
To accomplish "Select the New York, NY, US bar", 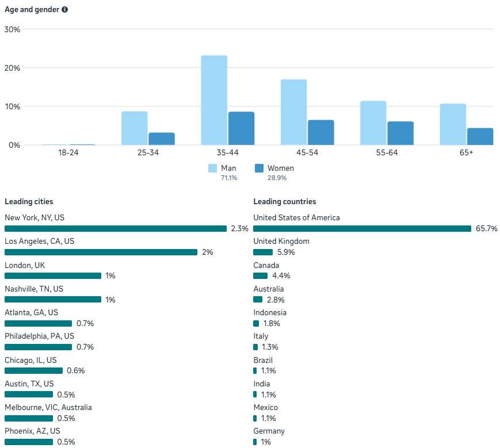I will (x=115, y=228).
